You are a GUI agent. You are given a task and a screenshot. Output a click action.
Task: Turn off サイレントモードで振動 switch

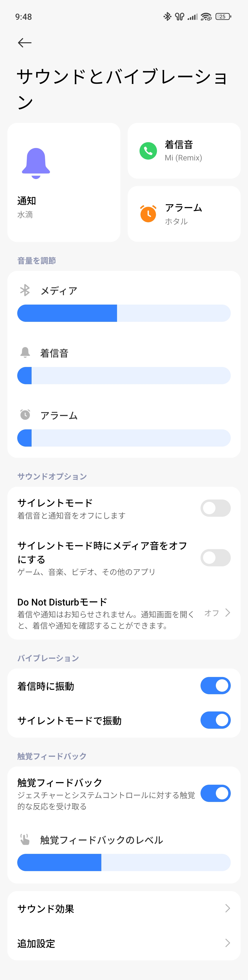click(x=215, y=720)
